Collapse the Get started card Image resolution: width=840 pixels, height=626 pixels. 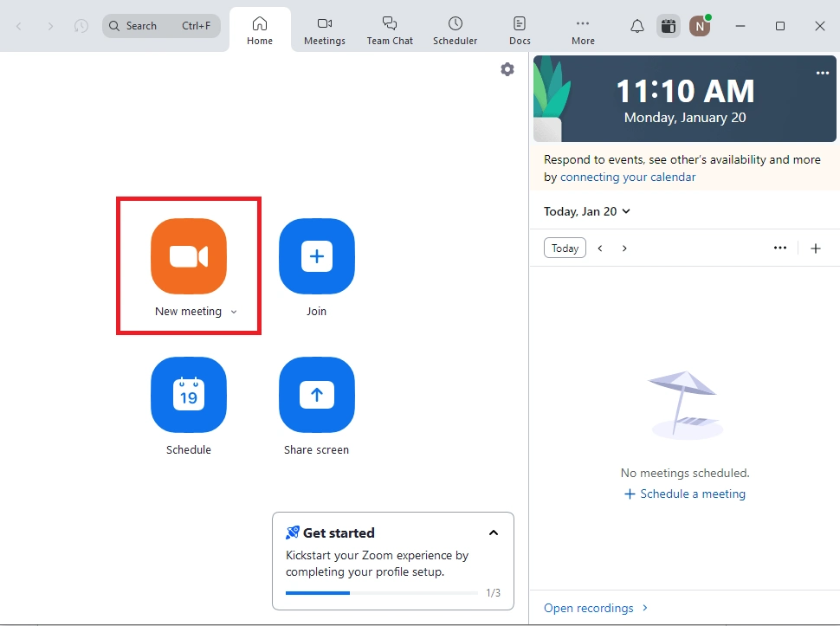[x=494, y=533]
